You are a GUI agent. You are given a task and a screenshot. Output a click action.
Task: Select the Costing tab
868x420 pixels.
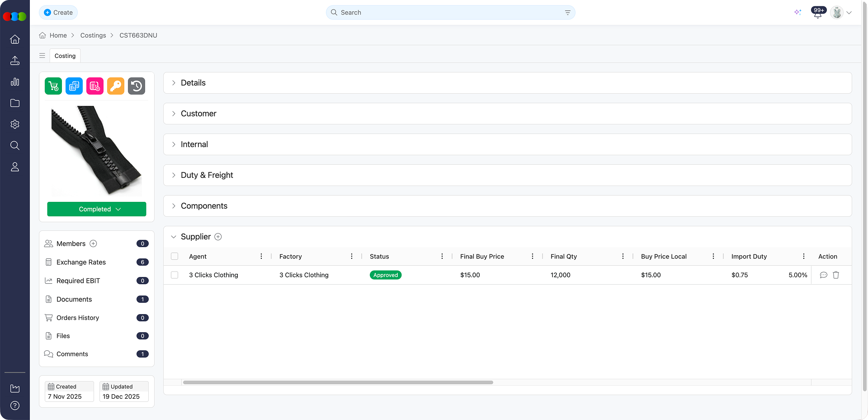coord(65,56)
